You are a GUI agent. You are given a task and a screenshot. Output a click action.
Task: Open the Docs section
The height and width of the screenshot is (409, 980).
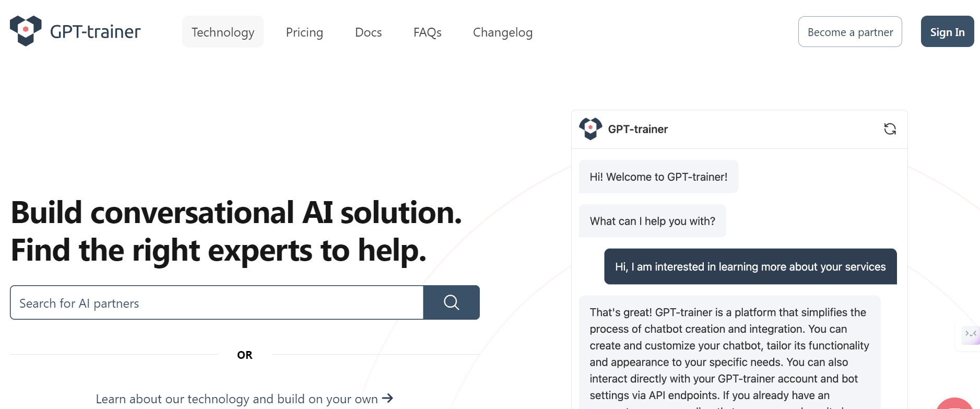pos(368,32)
